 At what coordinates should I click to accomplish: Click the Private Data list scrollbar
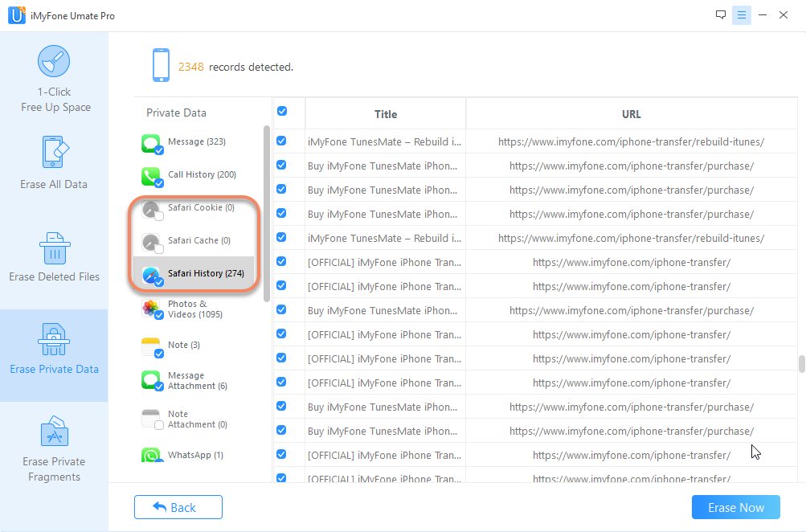[x=266, y=213]
